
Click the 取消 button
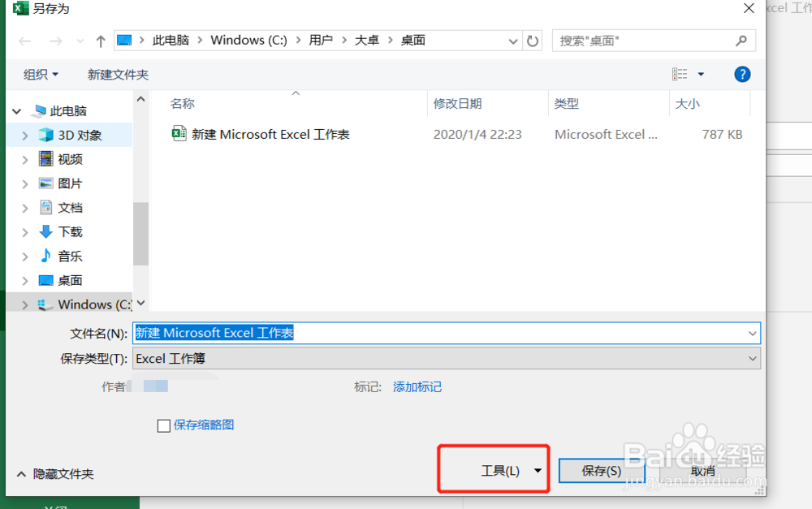[702, 471]
